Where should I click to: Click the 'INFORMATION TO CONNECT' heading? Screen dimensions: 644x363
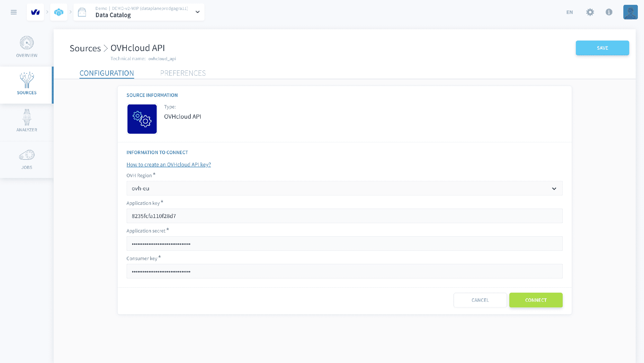(157, 153)
